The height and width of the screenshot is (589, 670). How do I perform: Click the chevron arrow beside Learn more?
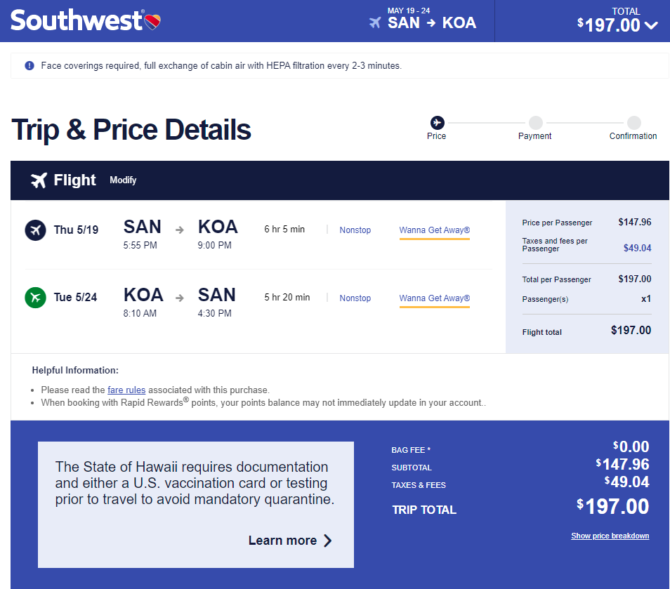(328, 541)
